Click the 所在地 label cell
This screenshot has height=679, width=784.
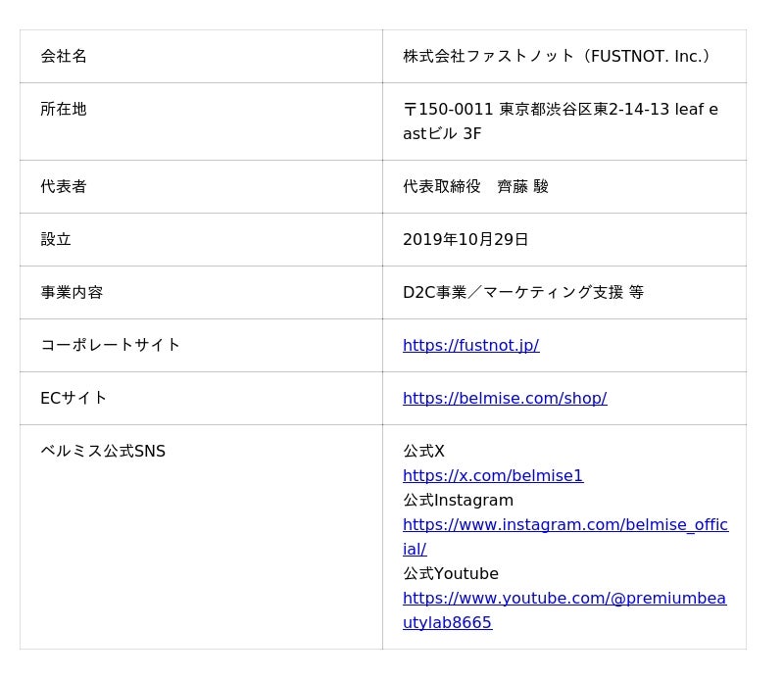pos(64,109)
